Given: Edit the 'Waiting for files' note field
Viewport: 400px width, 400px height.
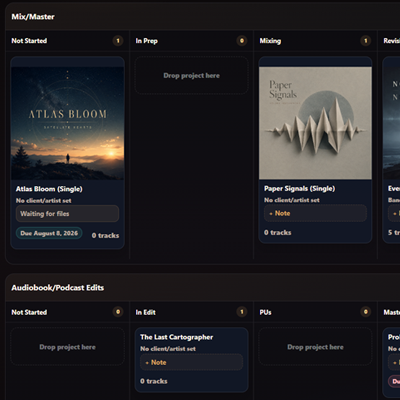Looking at the screenshot, I should point(68,214).
